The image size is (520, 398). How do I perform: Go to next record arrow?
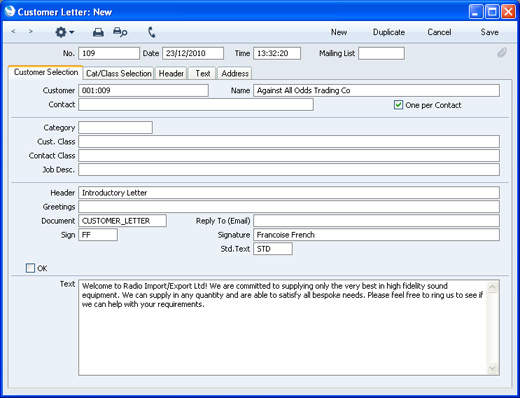click(x=31, y=32)
